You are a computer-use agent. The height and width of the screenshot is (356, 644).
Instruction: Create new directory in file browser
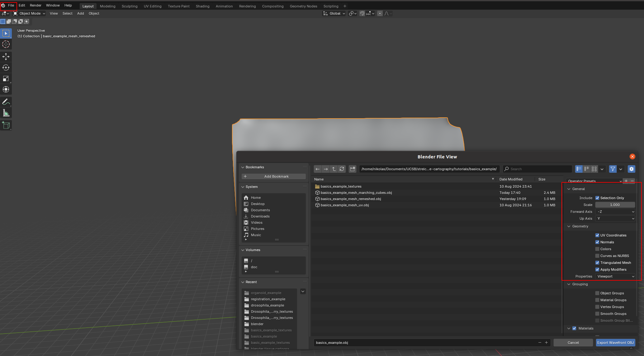353,169
